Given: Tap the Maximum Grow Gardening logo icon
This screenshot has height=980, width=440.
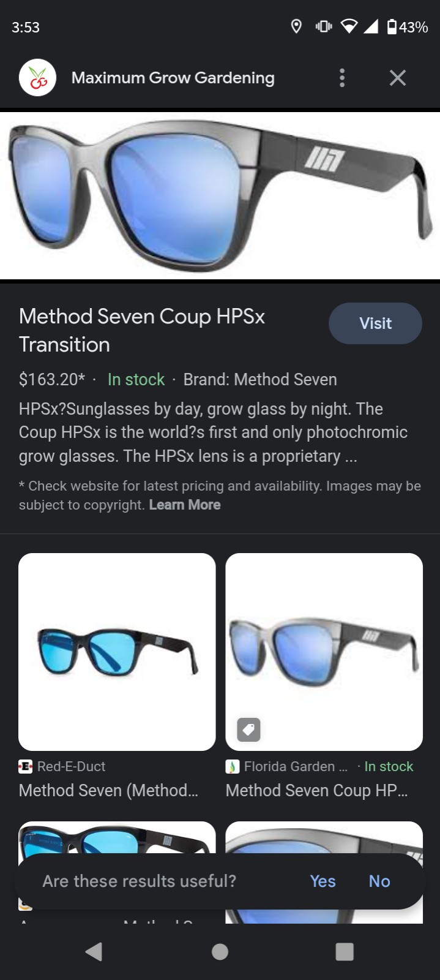Looking at the screenshot, I should pos(37,78).
